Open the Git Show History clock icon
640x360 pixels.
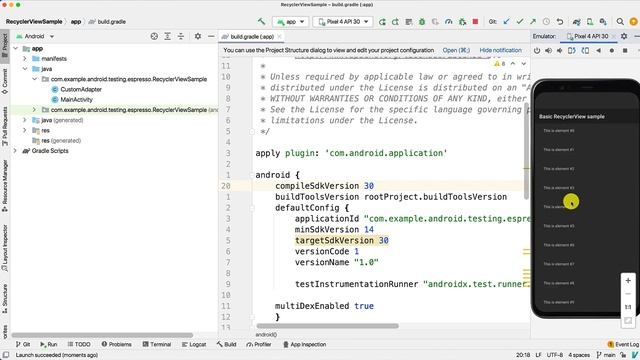(x=546, y=22)
